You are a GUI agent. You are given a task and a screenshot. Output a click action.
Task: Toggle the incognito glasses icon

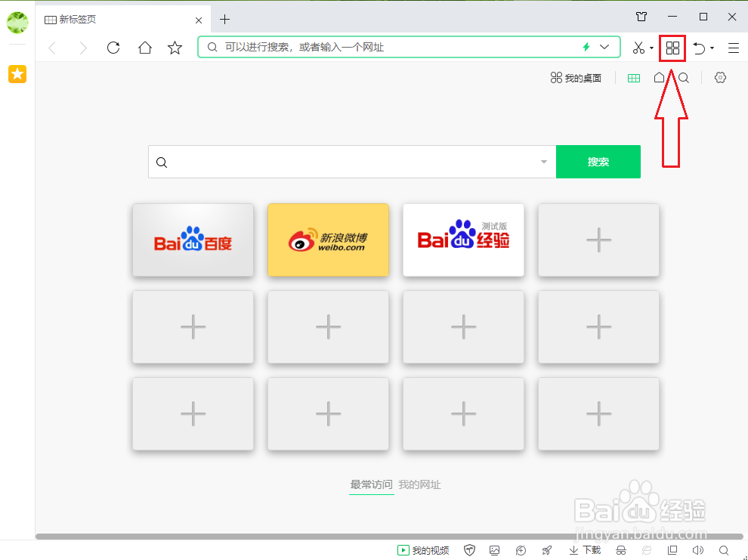620,550
